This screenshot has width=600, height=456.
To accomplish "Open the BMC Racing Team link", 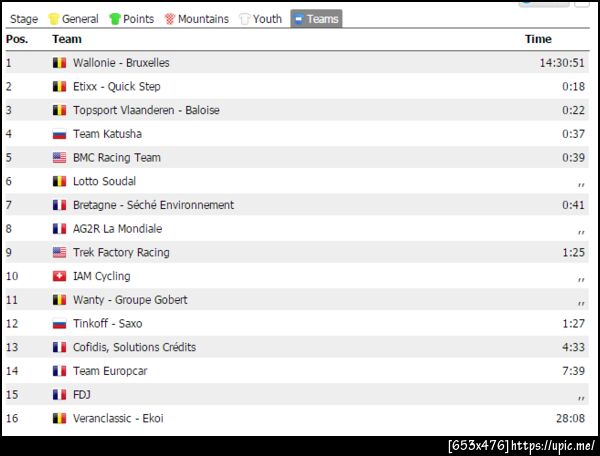I will (117, 158).
